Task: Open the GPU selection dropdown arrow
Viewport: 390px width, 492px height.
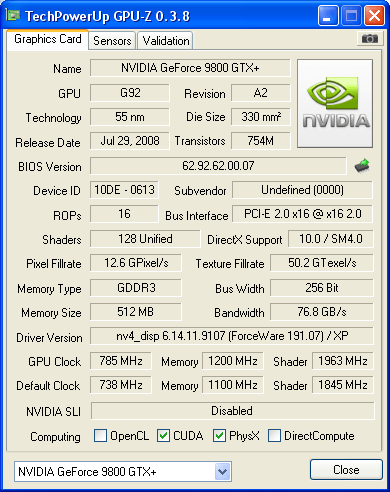Action: [222, 472]
